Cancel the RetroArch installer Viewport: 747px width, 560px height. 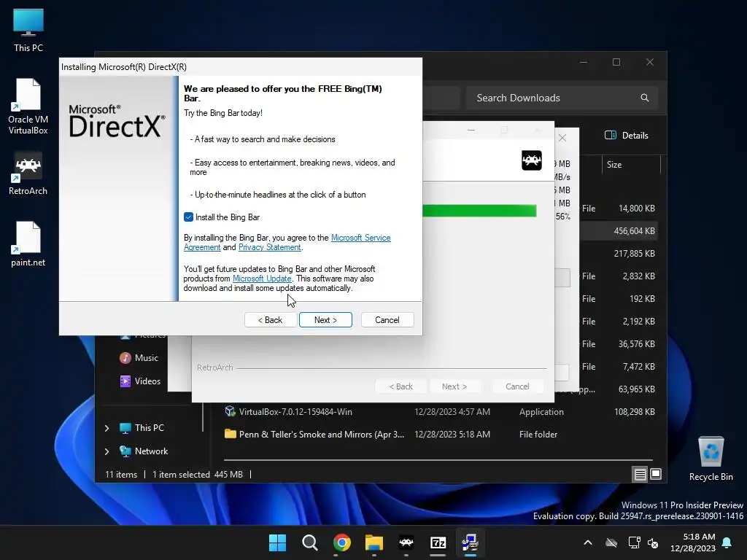(x=517, y=386)
